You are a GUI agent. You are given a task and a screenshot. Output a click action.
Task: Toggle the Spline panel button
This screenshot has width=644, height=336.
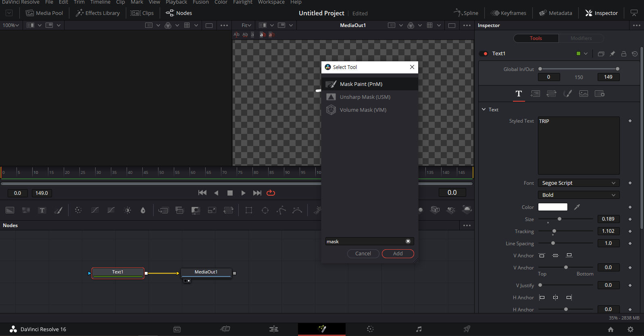466,13
